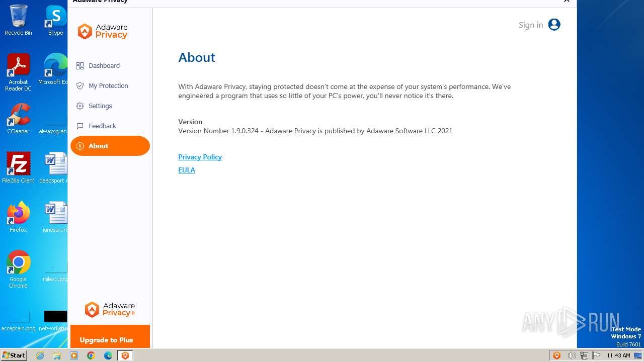The width and height of the screenshot is (644, 362).
Task: Open Edge from the taskbar
Action: (x=108, y=355)
